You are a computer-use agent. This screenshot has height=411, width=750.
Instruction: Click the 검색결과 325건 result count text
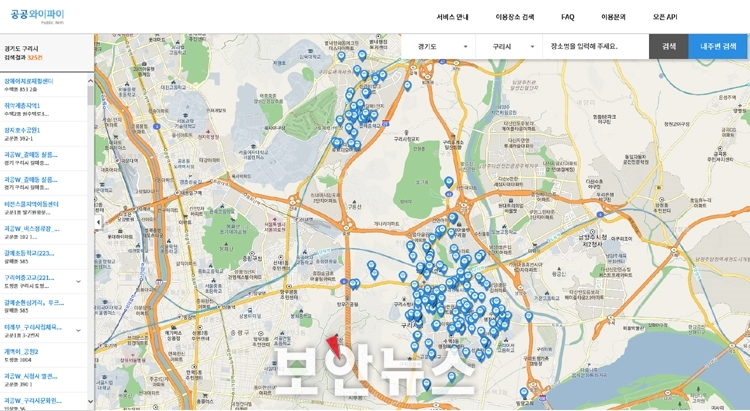[x=23, y=57]
